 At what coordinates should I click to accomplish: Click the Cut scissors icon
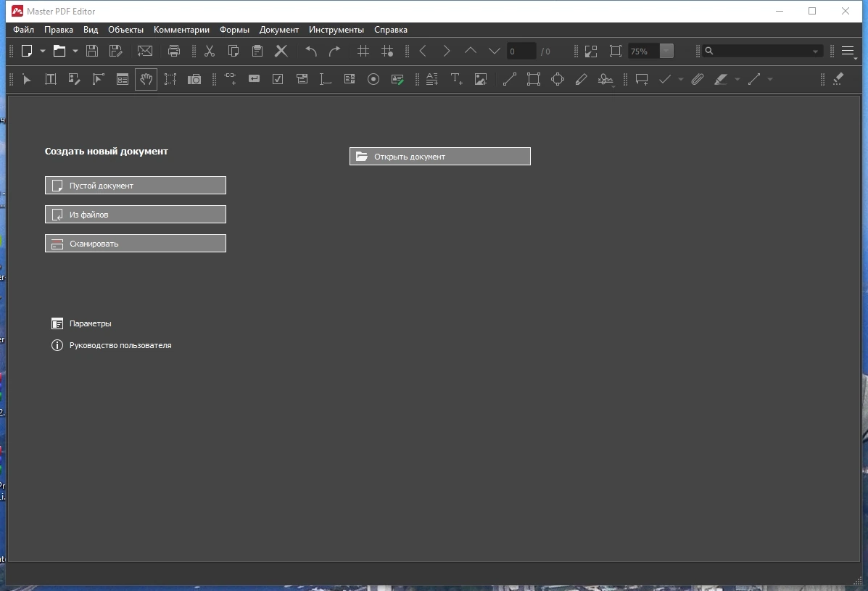click(210, 51)
